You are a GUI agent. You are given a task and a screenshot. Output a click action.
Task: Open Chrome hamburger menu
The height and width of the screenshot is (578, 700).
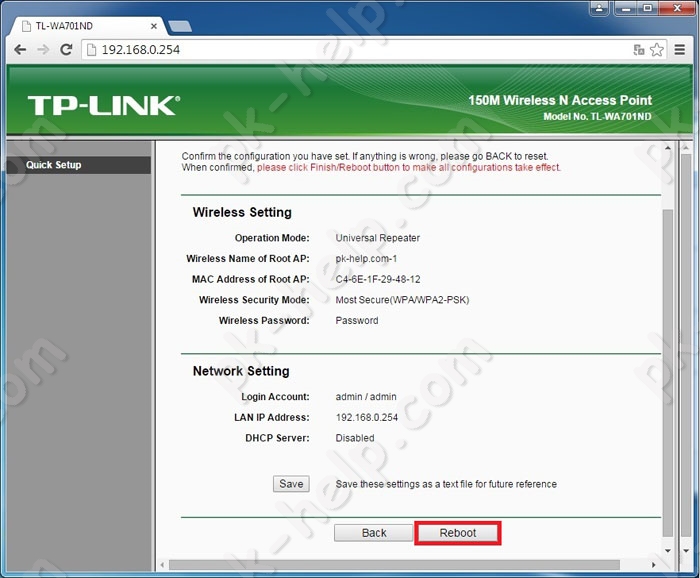click(x=679, y=50)
